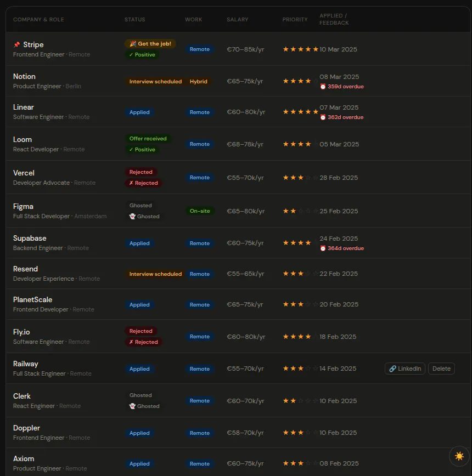472x476 pixels.
Task: Open the Applied status badge for Railway
Action: 139,369
